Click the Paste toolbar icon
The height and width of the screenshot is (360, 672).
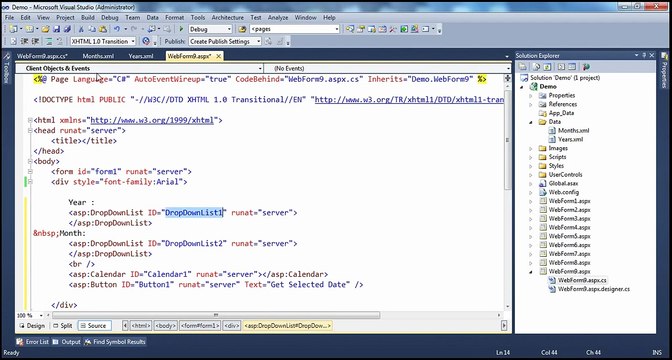click(x=103, y=29)
